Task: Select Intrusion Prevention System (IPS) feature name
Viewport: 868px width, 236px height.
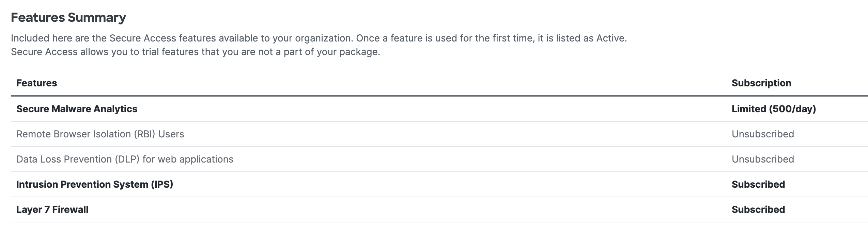Action: pyautogui.click(x=95, y=185)
